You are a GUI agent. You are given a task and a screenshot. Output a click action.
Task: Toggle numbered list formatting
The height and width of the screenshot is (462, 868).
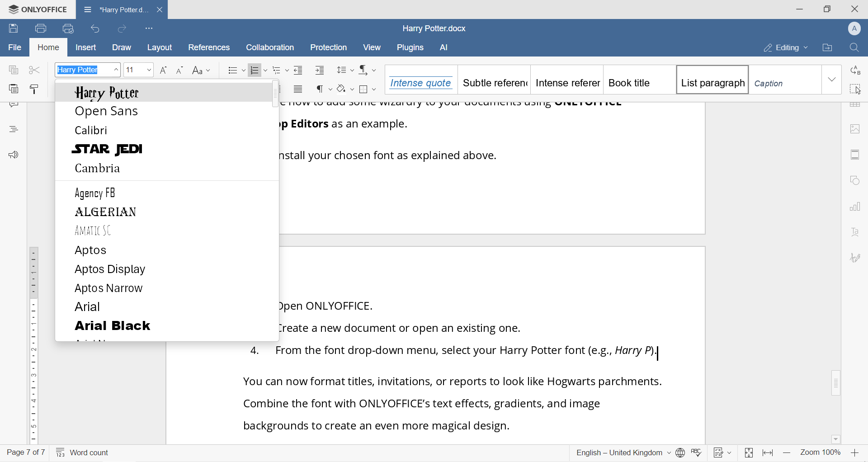click(255, 70)
